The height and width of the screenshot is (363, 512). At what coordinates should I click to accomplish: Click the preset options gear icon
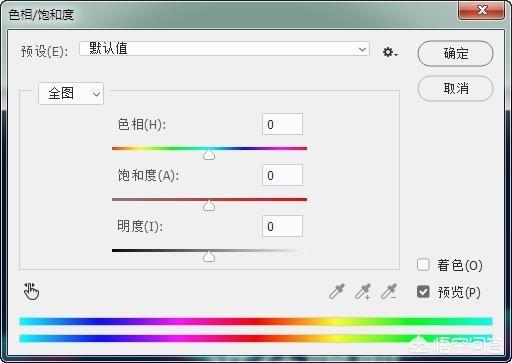390,52
